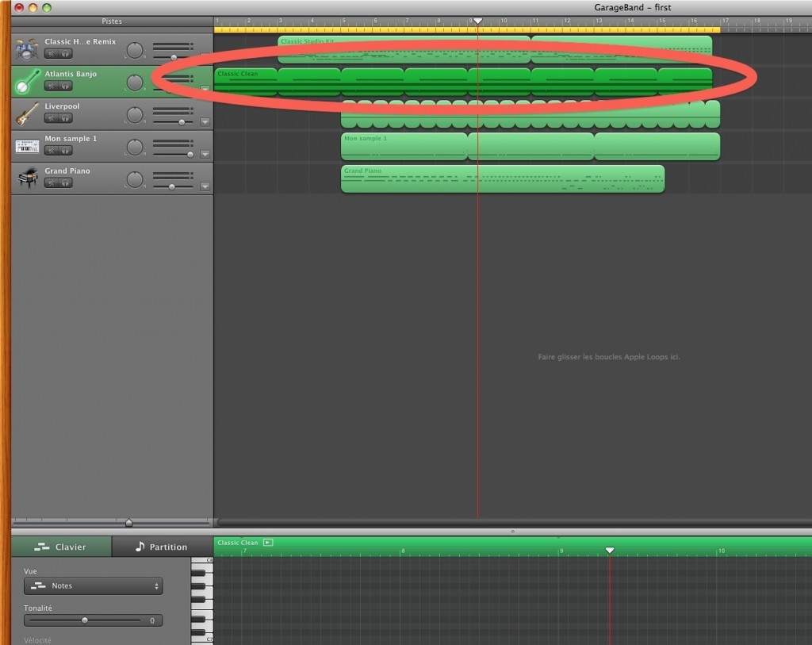Click bar 8 on the editor ruler
This screenshot has width=812, height=645.
[x=403, y=551]
